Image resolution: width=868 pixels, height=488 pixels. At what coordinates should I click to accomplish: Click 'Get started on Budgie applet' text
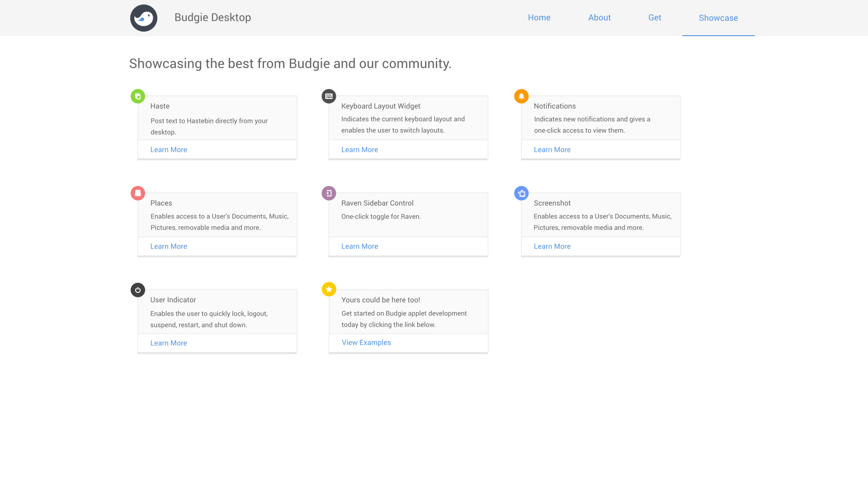pyautogui.click(x=404, y=319)
